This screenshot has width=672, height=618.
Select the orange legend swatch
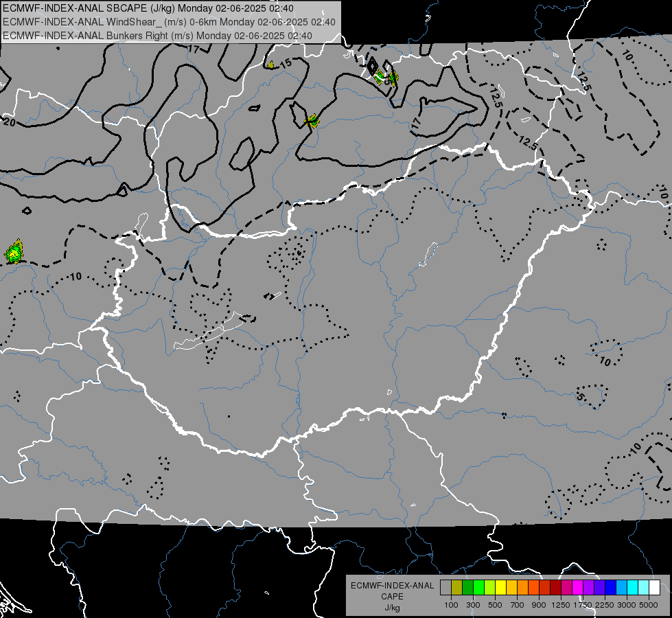522,588
